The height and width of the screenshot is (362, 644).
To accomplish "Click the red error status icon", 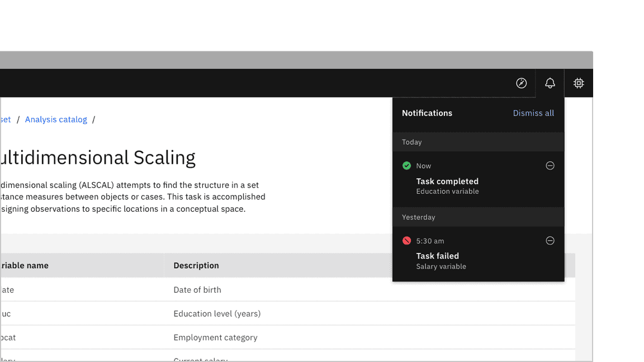I will tap(407, 241).
